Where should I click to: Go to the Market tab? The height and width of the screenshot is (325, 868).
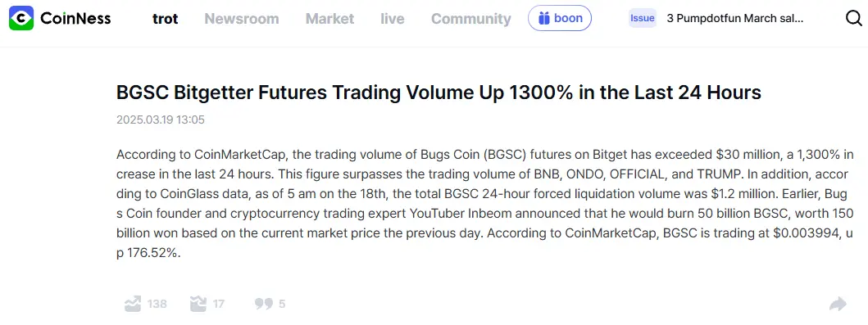pyautogui.click(x=330, y=19)
